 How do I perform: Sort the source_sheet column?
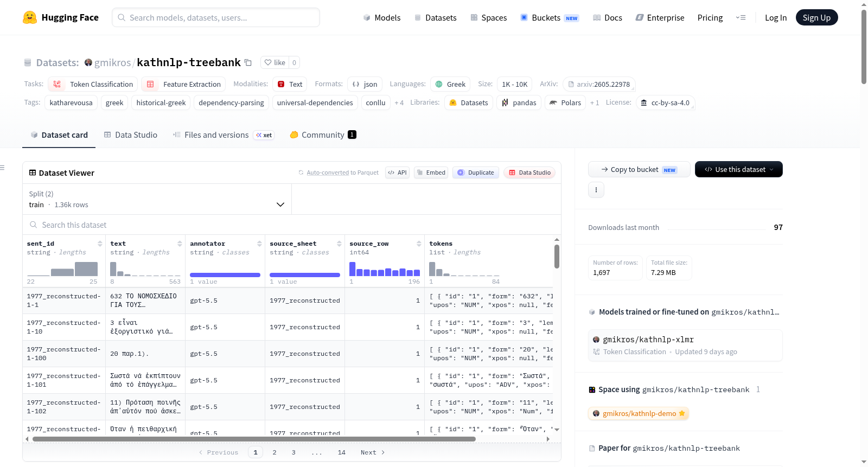339,244
